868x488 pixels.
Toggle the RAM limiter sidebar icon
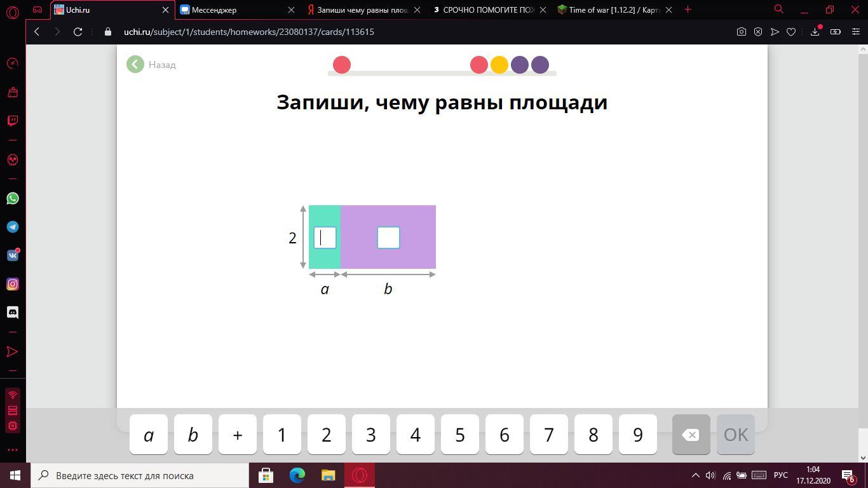[13, 410]
